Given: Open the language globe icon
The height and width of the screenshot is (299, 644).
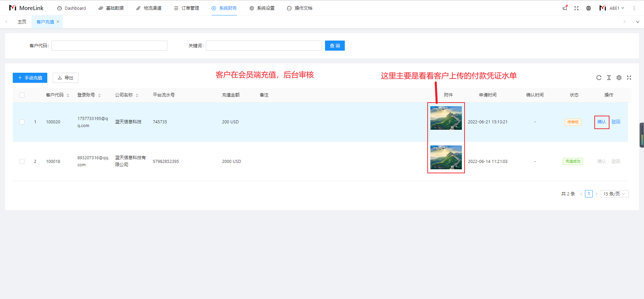Looking at the screenshot, I should 588,8.
